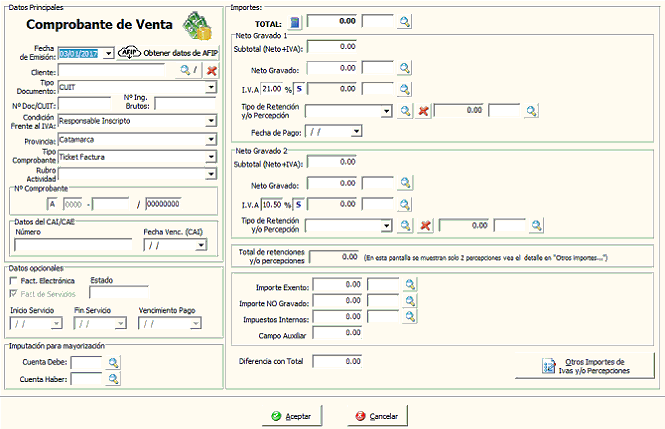Click the magnifier beside Cuenta Debe

(113, 362)
